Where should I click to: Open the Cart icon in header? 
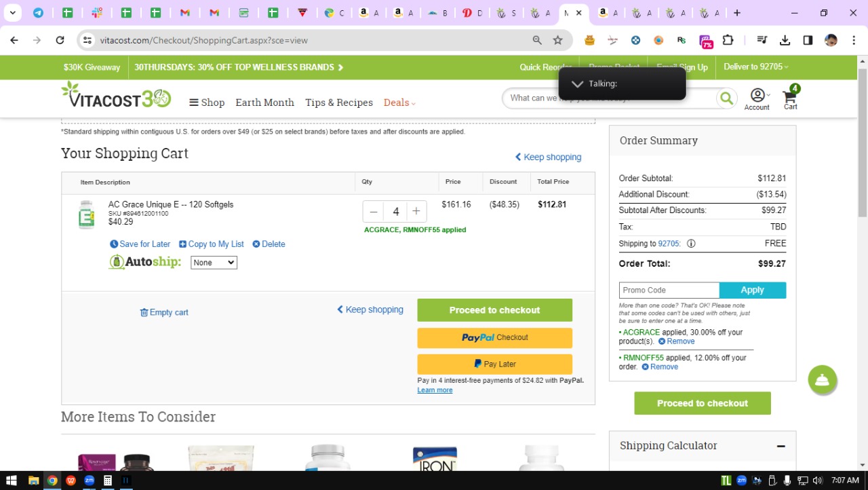coord(791,98)
